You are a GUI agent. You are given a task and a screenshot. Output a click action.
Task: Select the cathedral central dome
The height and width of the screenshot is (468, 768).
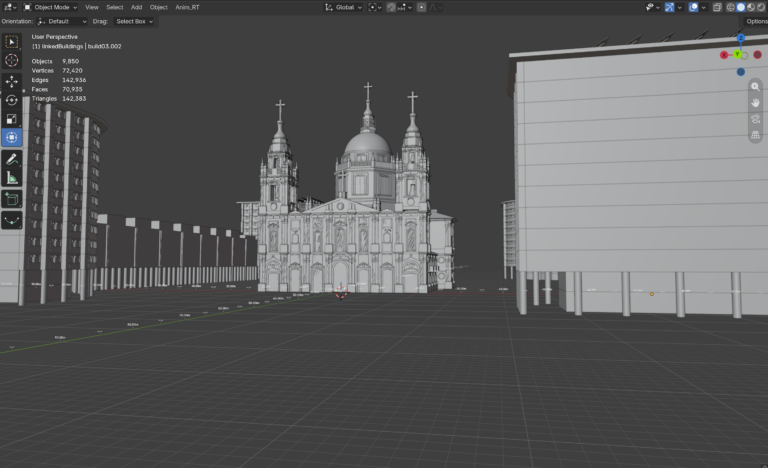[x=367, y=145]
